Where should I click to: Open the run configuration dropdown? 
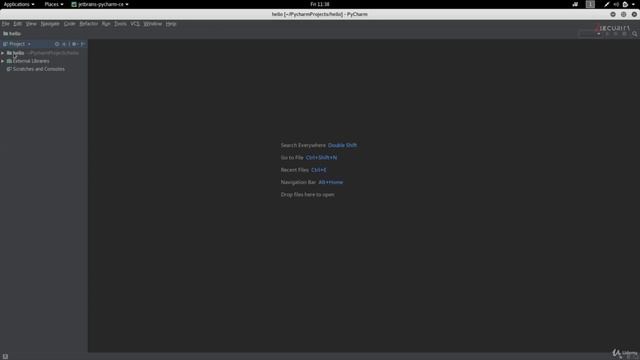click(x=590, y=34)
